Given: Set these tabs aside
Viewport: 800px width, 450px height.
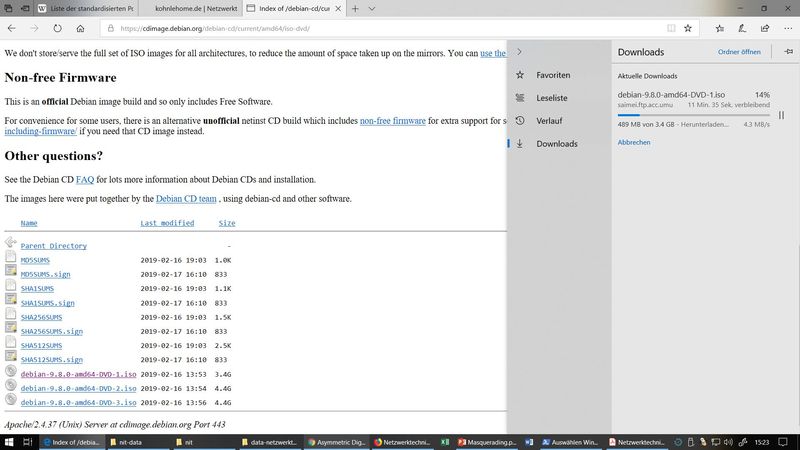Looking at the screenshot, I should click(24, 8).
